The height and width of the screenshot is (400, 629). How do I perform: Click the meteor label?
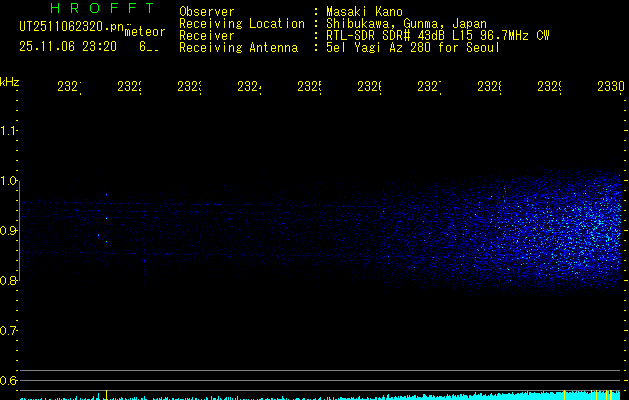tap(145, 31)
